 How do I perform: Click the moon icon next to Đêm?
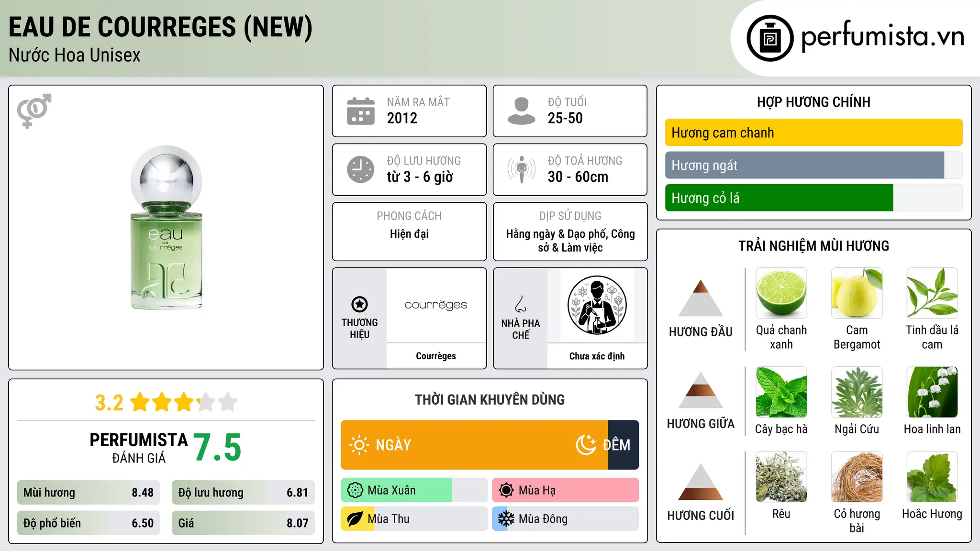point(586,445)
